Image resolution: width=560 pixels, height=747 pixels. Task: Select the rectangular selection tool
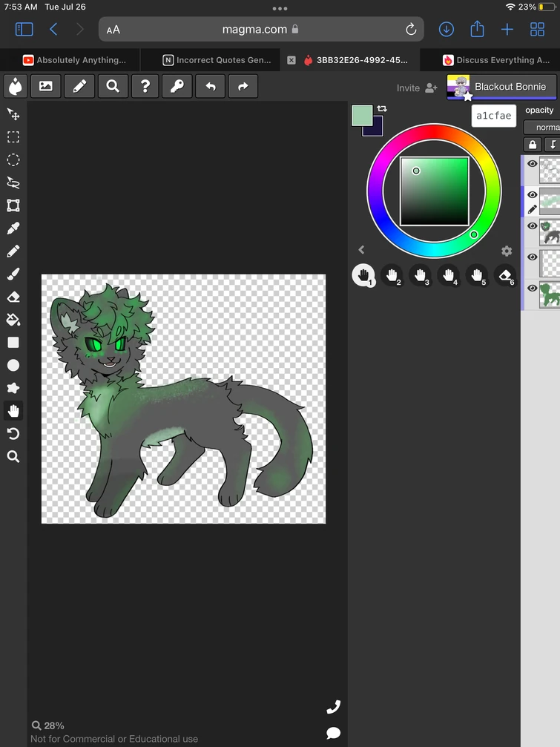pos(13,137)
